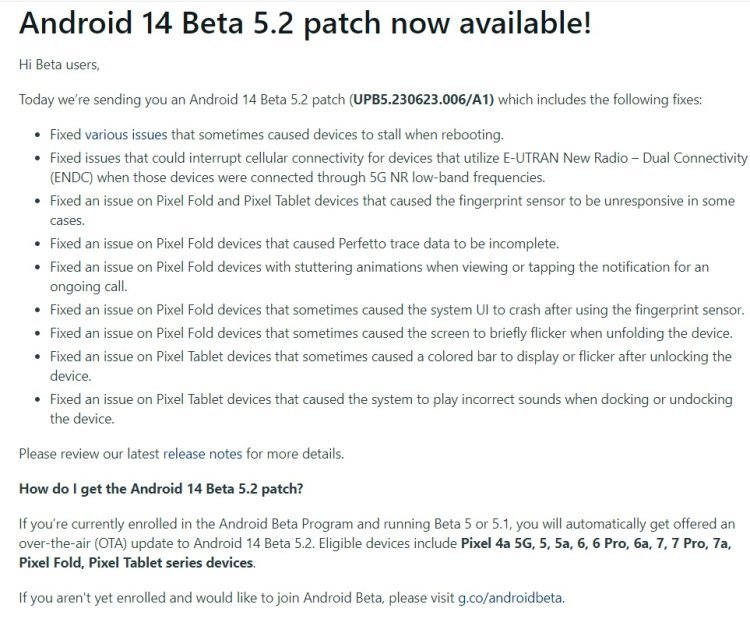Click the "Hi Beta users," greeting
This screenshot has width=750, height=622.
(x=59, y=64)
